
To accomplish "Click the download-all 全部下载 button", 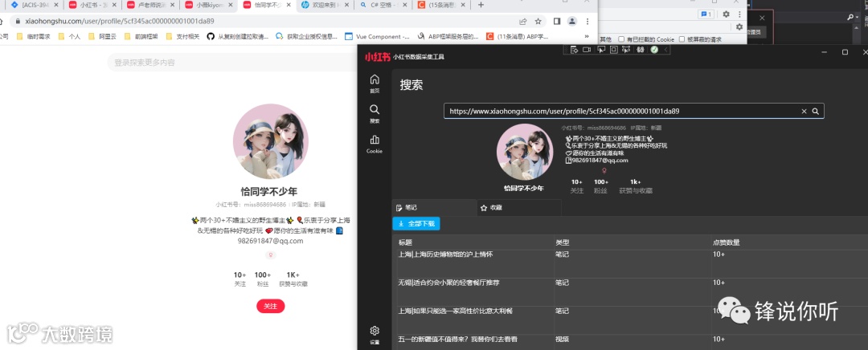I will point(416,224).
